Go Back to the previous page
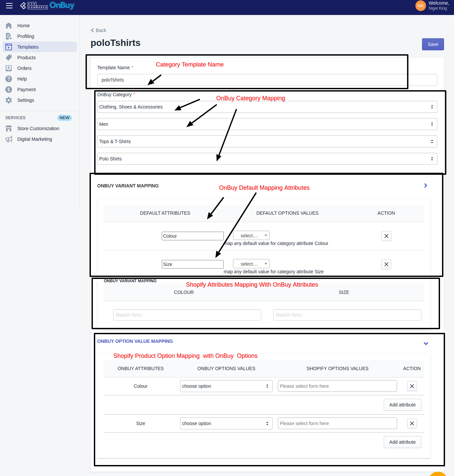454x476 pixels. pyautogui.click(x=99, y=30)
